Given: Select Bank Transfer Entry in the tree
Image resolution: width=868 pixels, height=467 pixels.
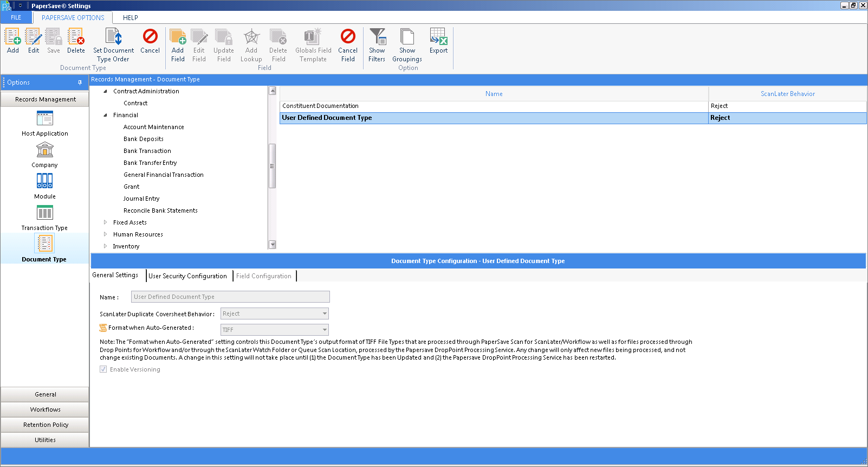Looking at the screenshot, I should click(x=150, y=163).
